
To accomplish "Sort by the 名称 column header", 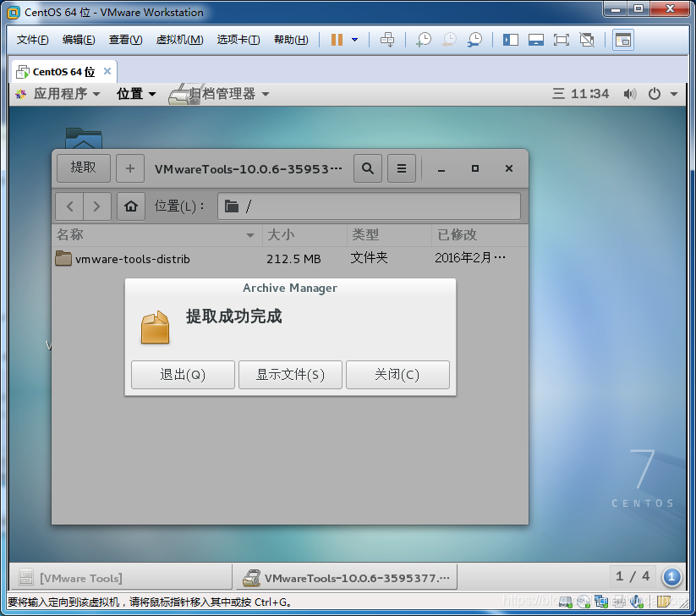I will pos(157,234).
